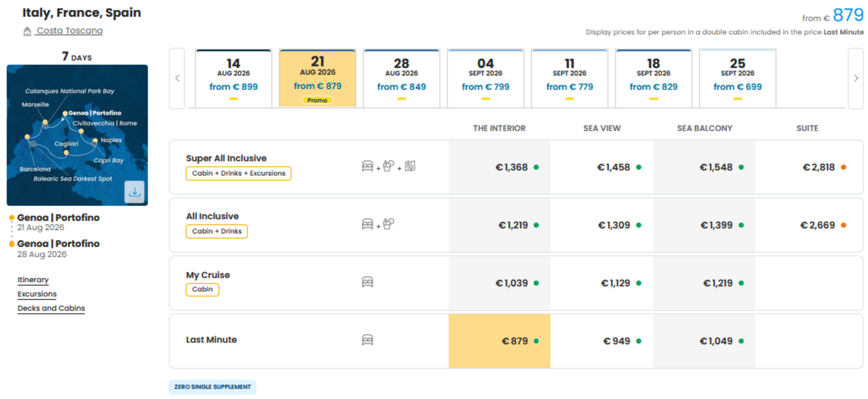This screenshot has width=868, height=399.
Task: Open the Excursions link
Action: 37,294
